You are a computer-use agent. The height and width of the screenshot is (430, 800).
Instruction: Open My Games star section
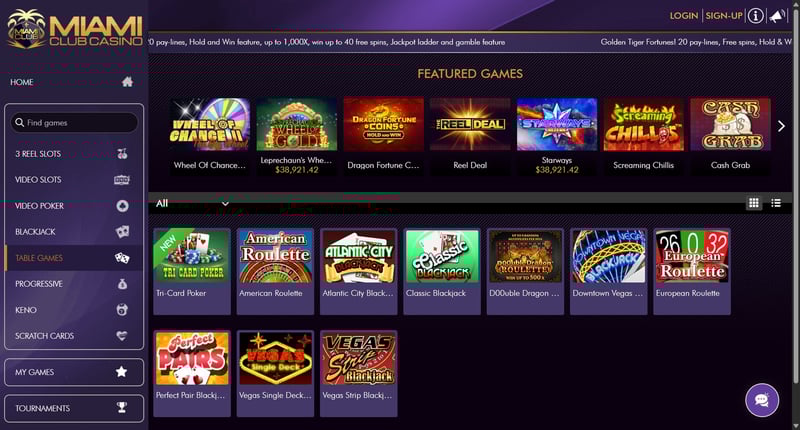[74, 372]
